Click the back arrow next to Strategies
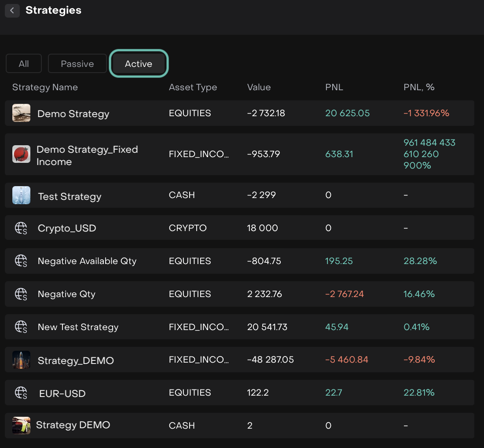 (x=12, y=11)
